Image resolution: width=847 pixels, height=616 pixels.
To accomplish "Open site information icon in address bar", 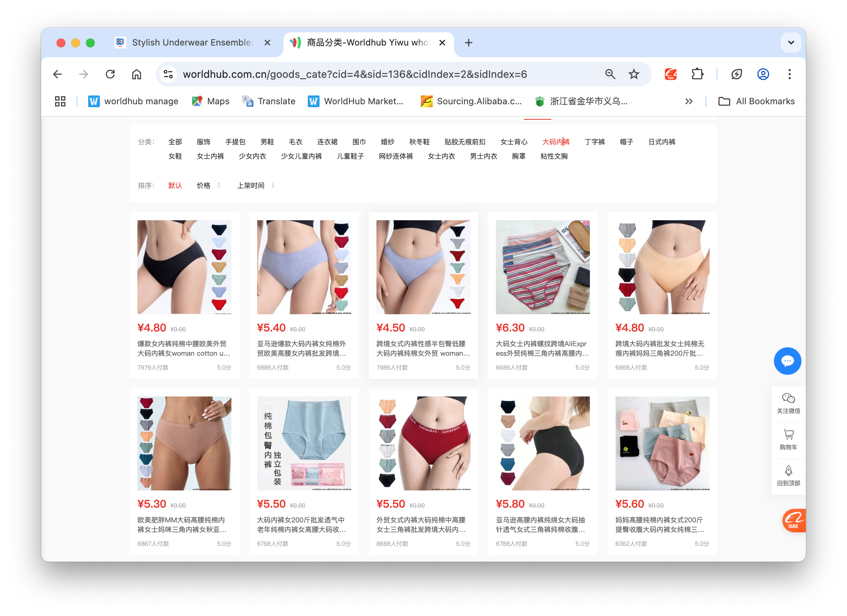I will (169, 74).
